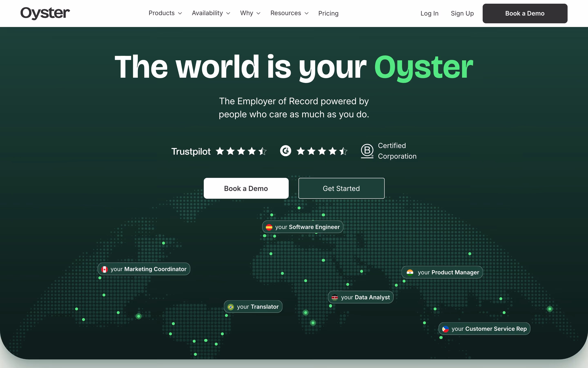The image size is (588, 368).
Task: Click the Philippines flag on Customer Service Rep tag
Action: coord(445,329)
